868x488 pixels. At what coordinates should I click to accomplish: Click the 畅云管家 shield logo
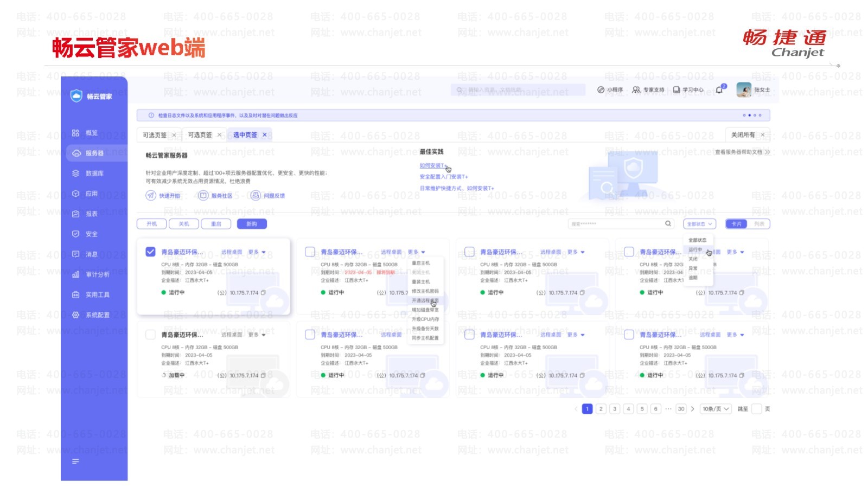pyautogui.click(x=76, y=96)
